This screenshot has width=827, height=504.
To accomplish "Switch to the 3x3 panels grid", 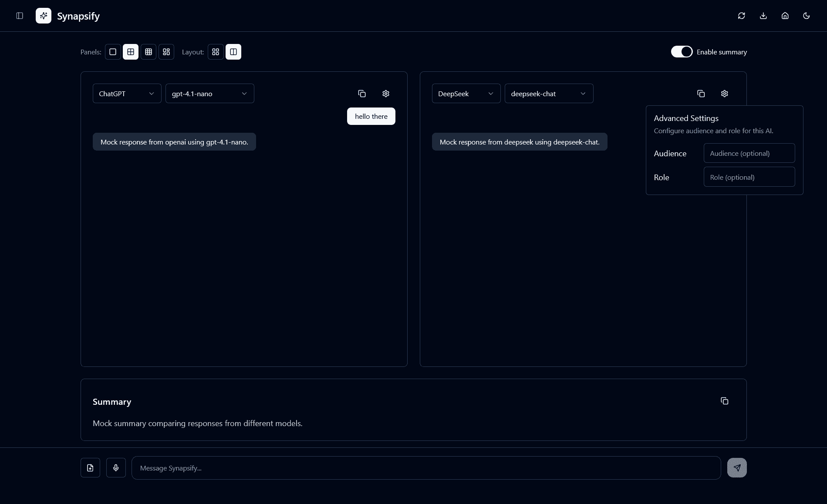I will click(x=149, y=51).
